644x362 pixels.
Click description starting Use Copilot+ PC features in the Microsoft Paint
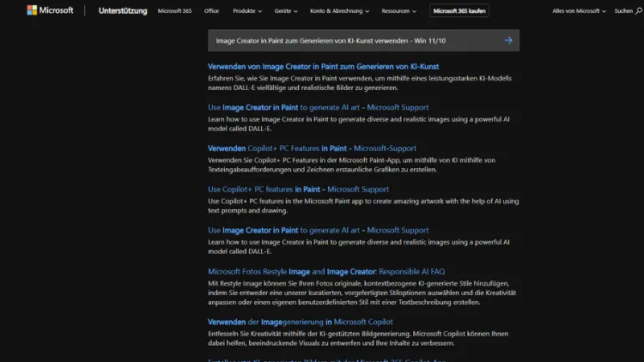coord(363,206)
